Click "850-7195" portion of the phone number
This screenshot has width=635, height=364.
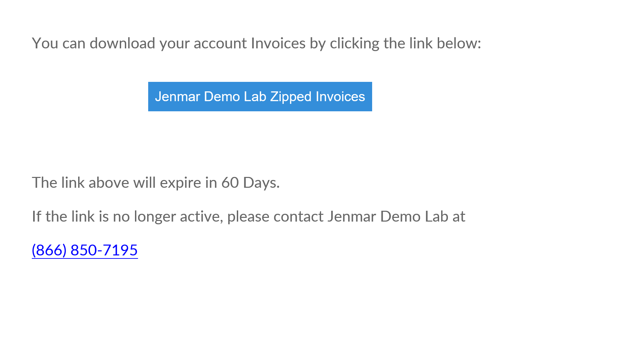click(x=104, y=250)
